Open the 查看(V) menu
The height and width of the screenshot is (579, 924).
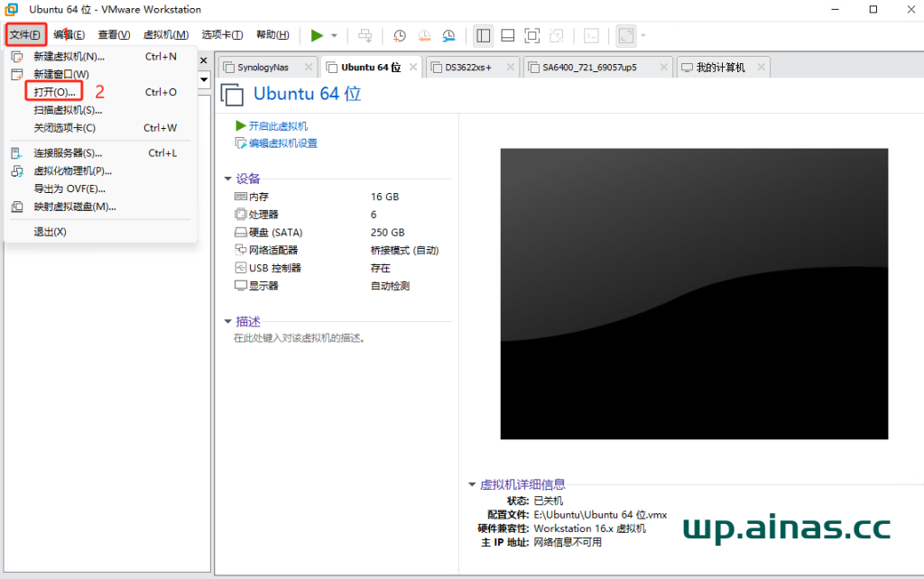pos(114,35)
